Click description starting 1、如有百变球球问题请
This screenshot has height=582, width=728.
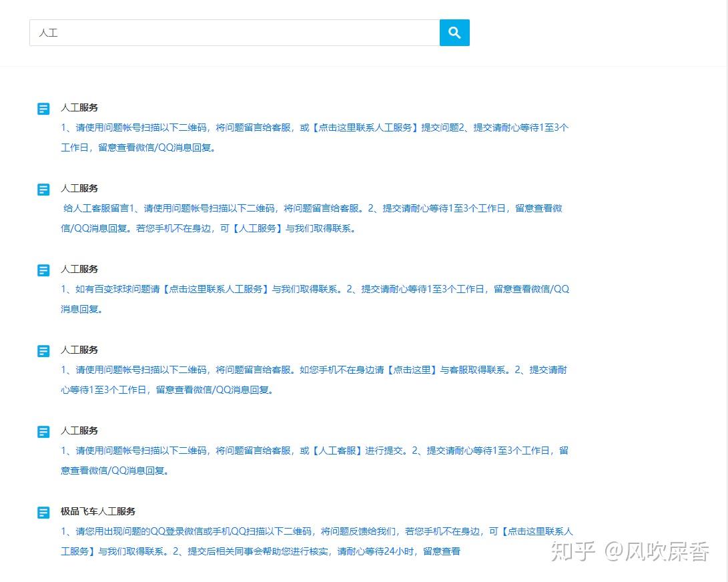(315, 299)
